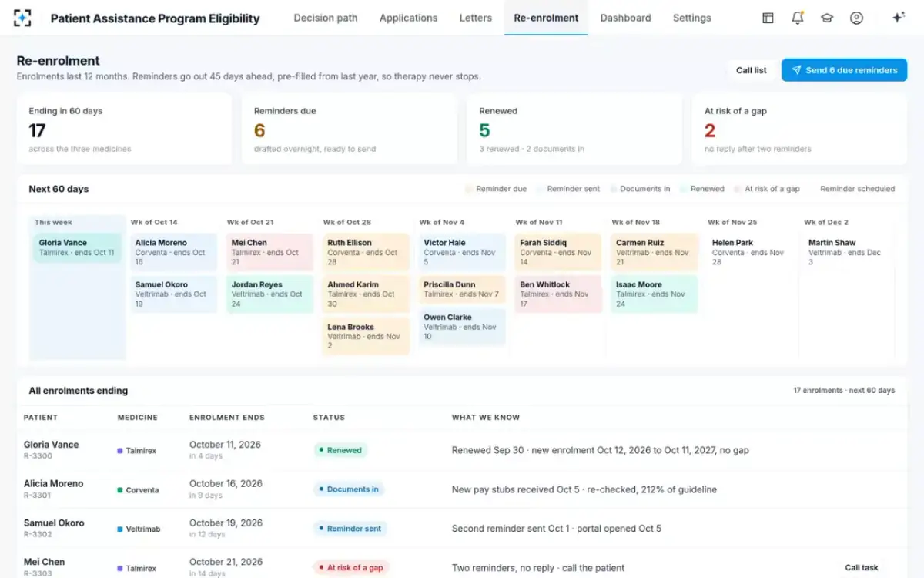
Task: Switch to the Decision path tab
Action: pyautogui.click(x=326, y=18)
